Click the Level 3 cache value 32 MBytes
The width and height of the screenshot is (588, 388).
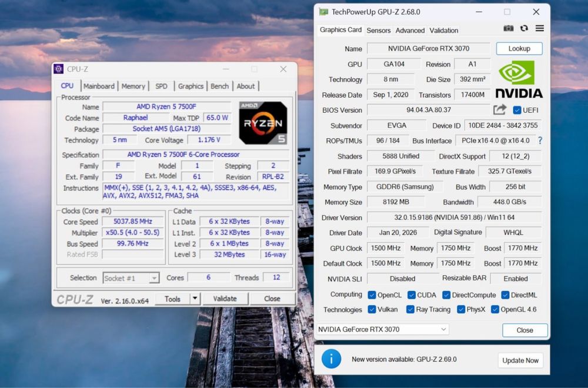229,255
